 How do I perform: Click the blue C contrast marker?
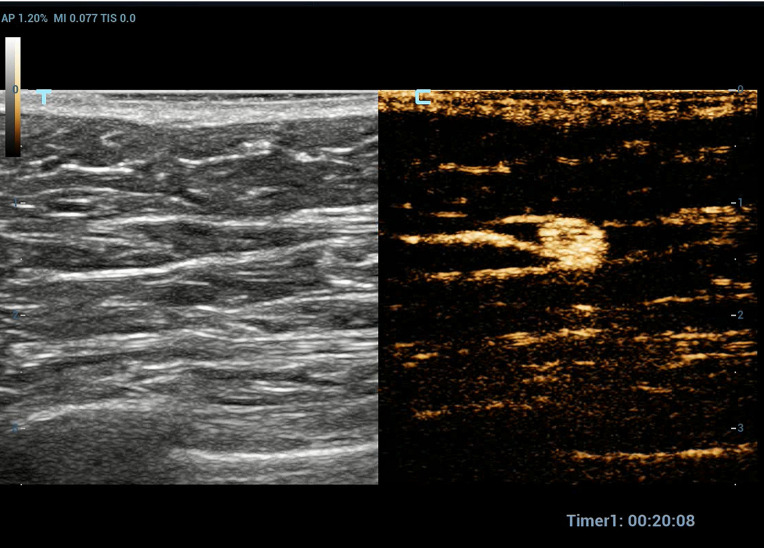pyautogui.click(x=423, y=97)
